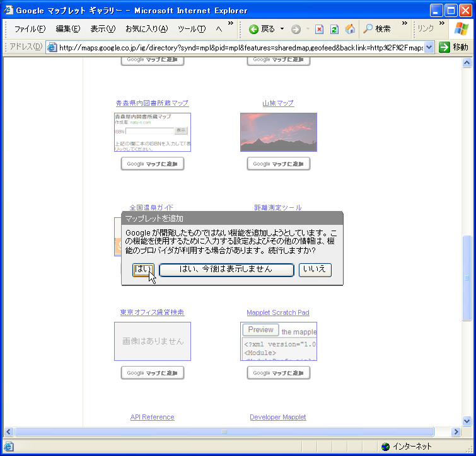Image resolution: width=476 pixels, height=456 pixels.
Task: Click the Home icon in toolbar
Action: point(350,29)
